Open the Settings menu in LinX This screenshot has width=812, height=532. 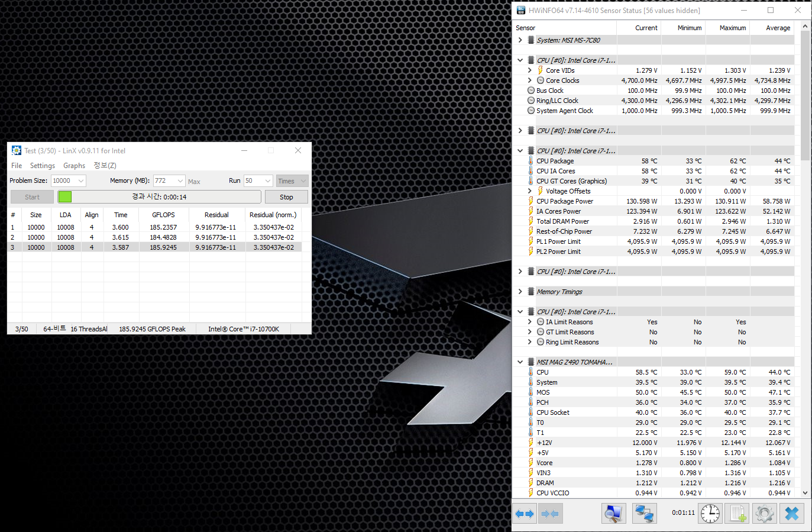click(43, 166)
